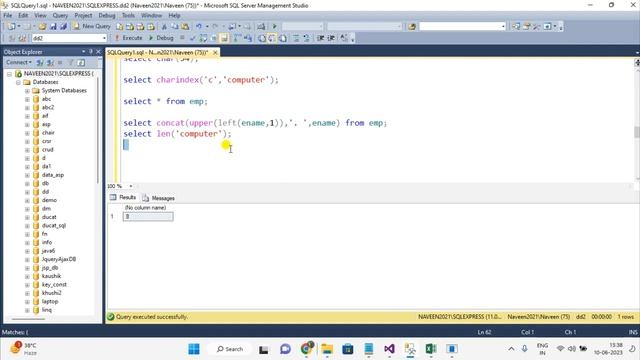Viewport: 640px width, 360px height.
Task: Collapse the NAVEEN2021\SQLEXPRESS server node
Action: (x=9, y=74)
